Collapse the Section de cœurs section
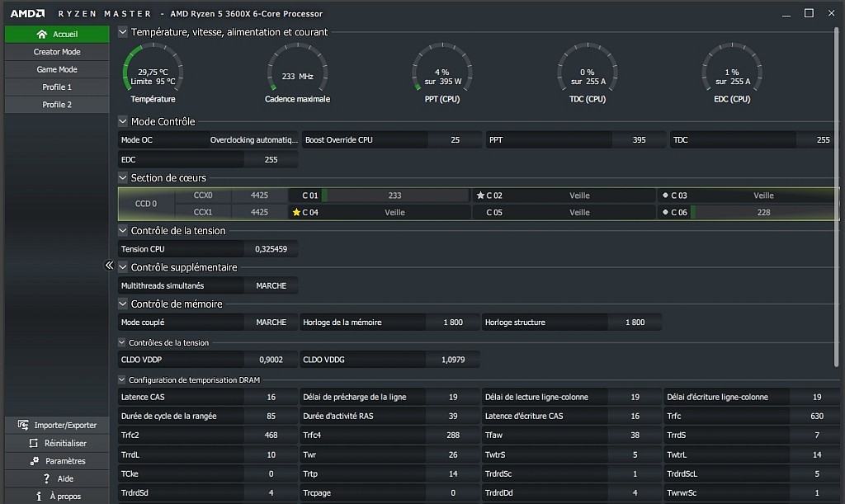 click(123, 177)
